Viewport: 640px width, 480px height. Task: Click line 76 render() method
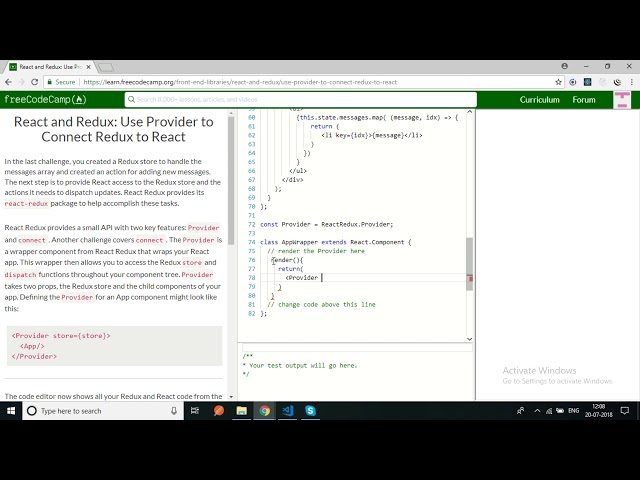[287, 260]
